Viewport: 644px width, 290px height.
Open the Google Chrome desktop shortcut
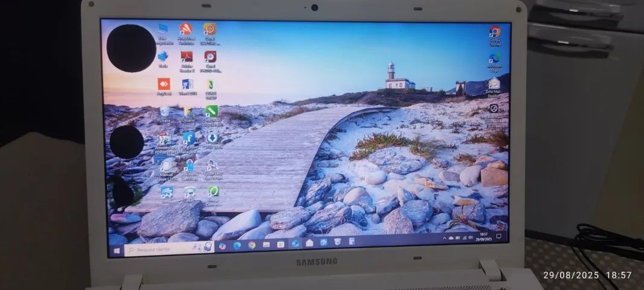click(x=495, y=31)
